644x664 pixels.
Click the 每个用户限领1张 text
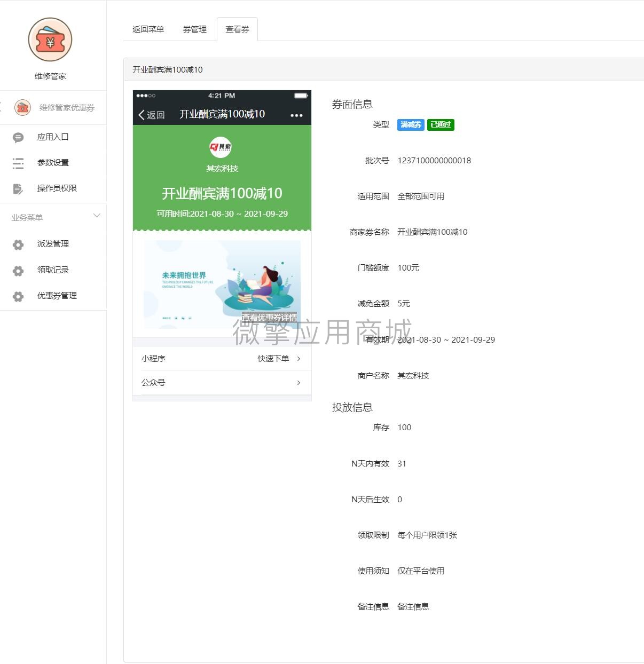[427, 535]
